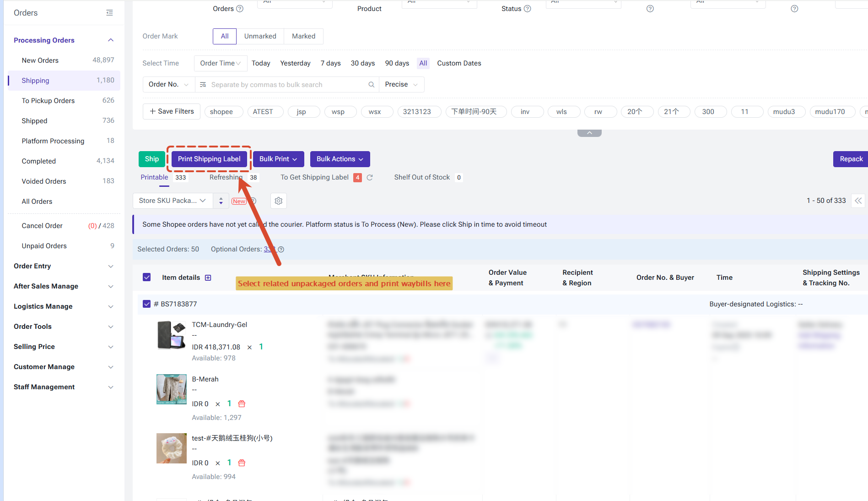Click the search magnifier icon in order search
The height and width of the screenshot is (501, 868).
[372, 85]
